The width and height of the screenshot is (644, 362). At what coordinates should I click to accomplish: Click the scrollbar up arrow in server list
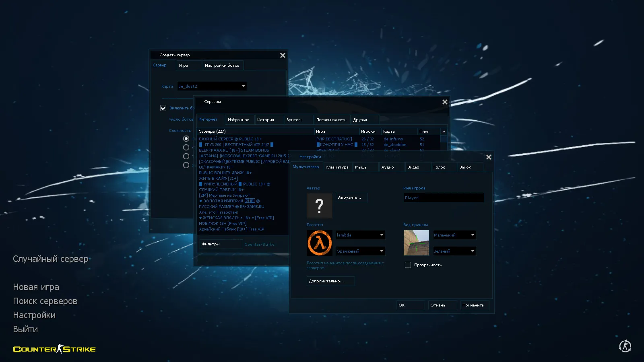443,131
